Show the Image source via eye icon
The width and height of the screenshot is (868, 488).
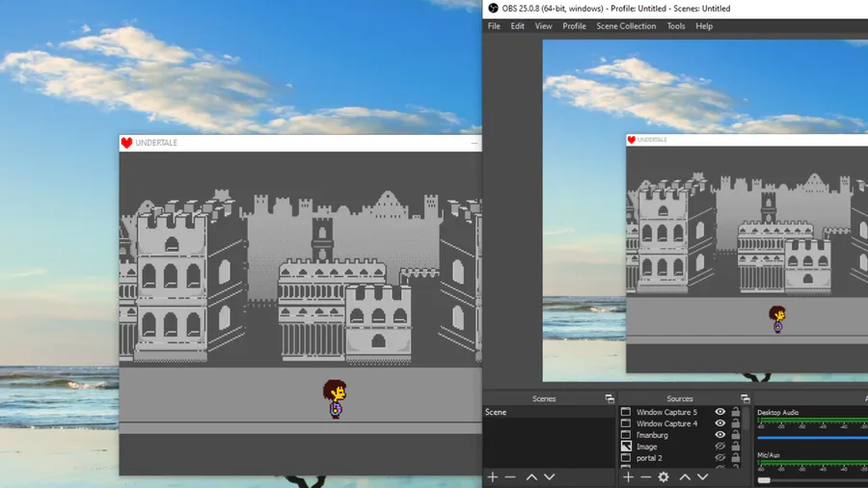click(719, 447)
